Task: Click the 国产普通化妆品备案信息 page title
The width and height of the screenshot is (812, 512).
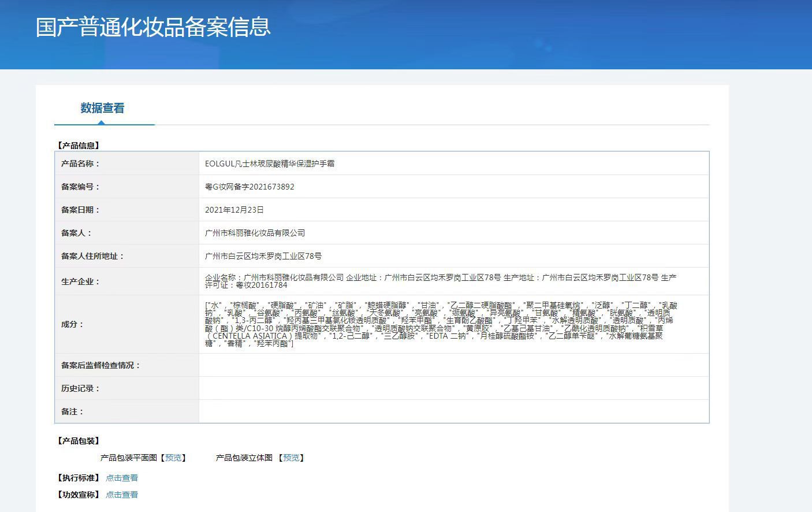Action: (153, 27)
